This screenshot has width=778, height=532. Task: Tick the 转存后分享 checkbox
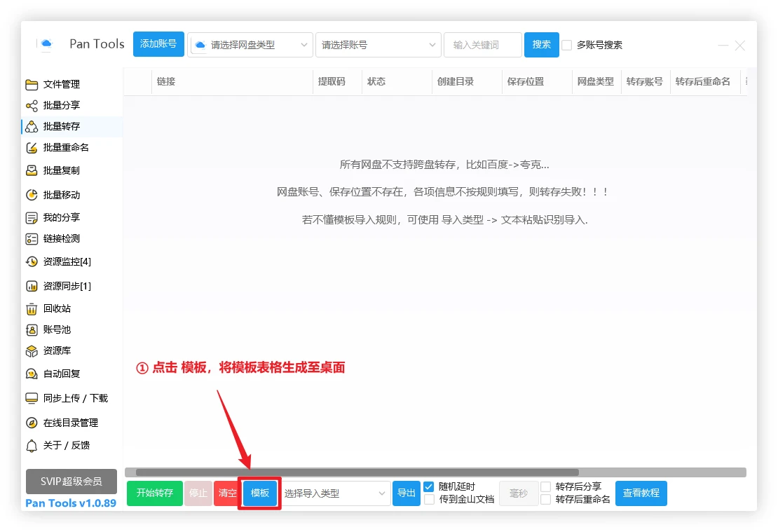(x=545, y=486)
